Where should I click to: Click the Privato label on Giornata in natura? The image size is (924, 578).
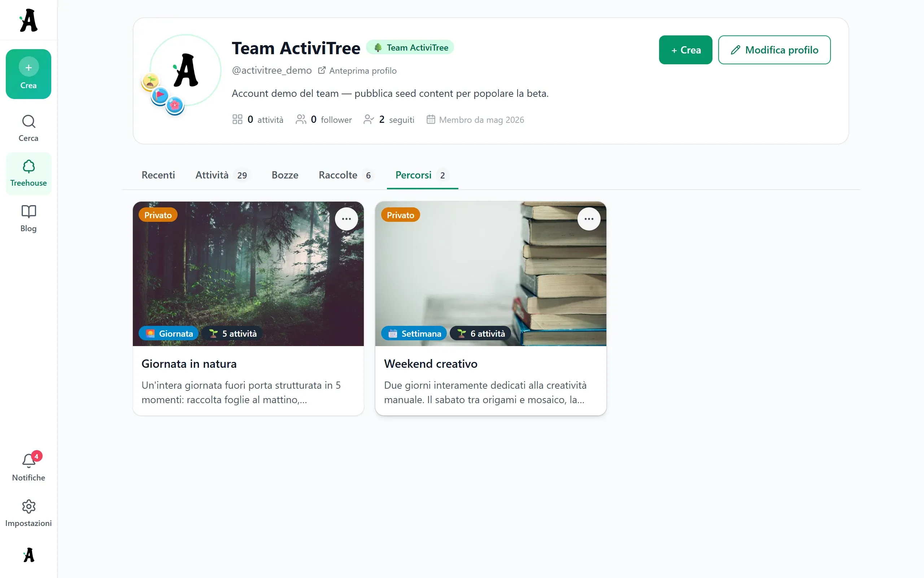[158, 215]
